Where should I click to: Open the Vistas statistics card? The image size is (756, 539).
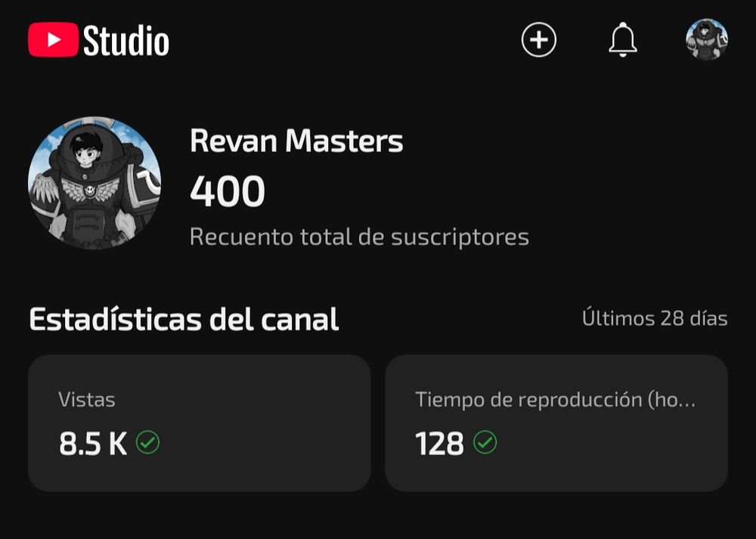pos(199,423)
